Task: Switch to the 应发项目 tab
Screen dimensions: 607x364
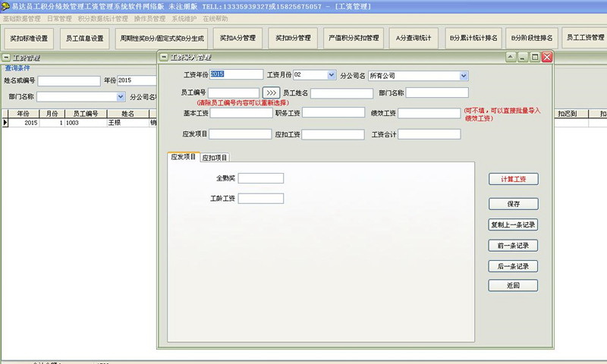Action: click(184, 157)
